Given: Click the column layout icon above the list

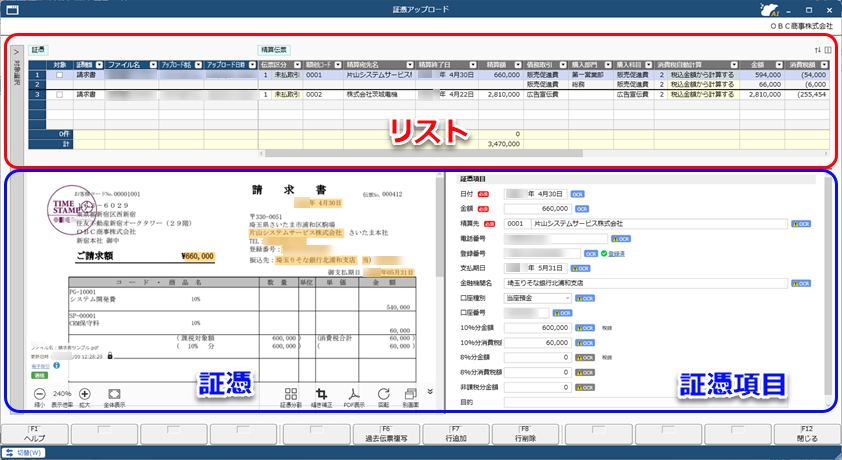Looking at the screenshot, I should 828,50.
